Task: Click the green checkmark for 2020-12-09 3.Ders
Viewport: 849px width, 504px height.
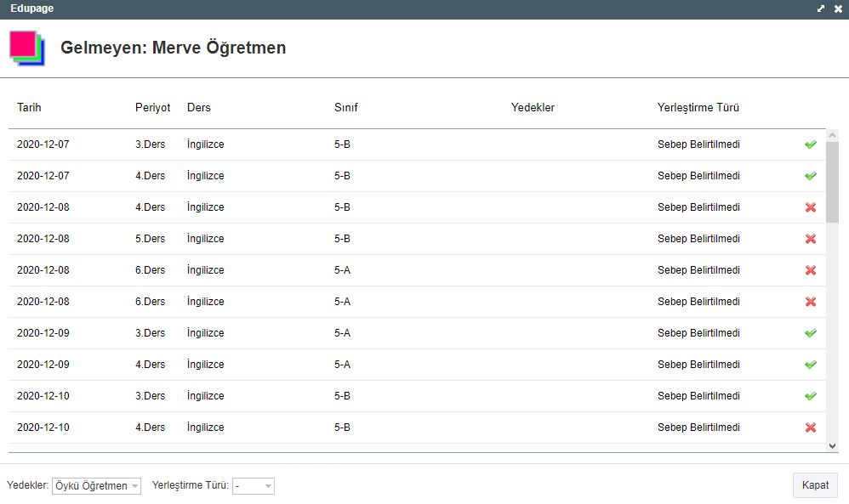Action: click(810, 333)
